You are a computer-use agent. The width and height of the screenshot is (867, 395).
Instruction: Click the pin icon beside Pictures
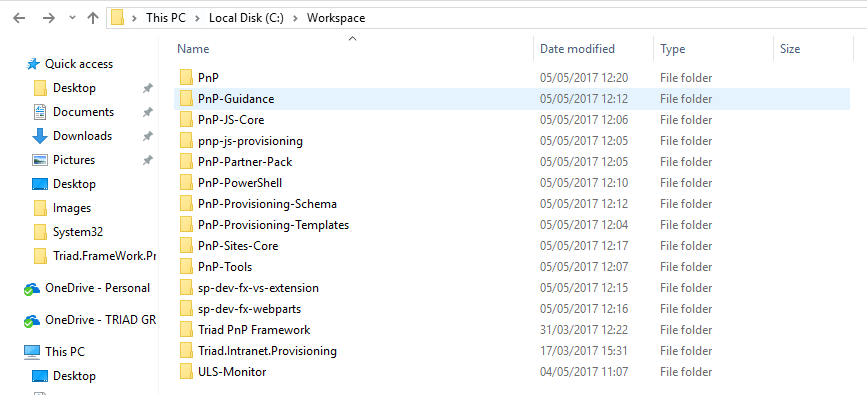pyautogui.click(x=148, y=160)
